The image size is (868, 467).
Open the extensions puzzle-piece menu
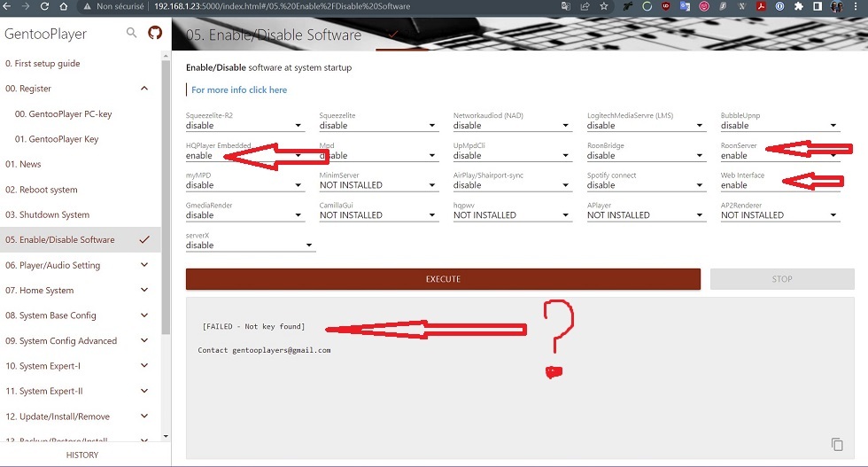point(798,6)
